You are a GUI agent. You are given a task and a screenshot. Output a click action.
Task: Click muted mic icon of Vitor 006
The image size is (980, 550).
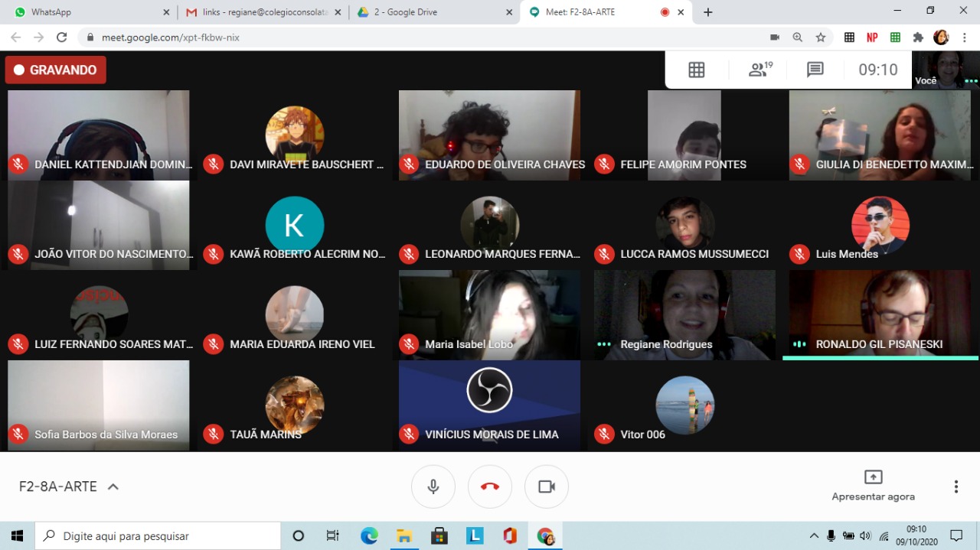tap(604, 434)
